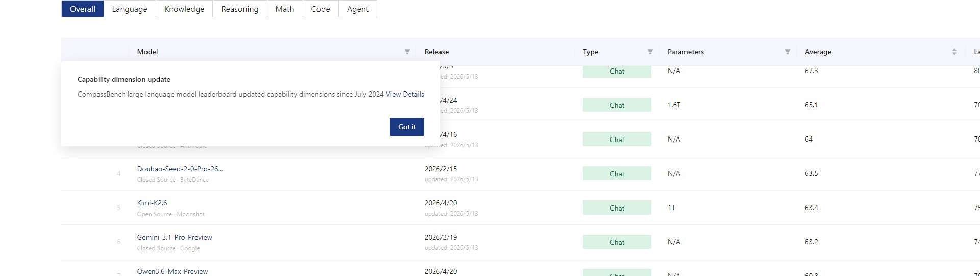
Task: Click the 63.2 average score
Action: pos(811,242)
